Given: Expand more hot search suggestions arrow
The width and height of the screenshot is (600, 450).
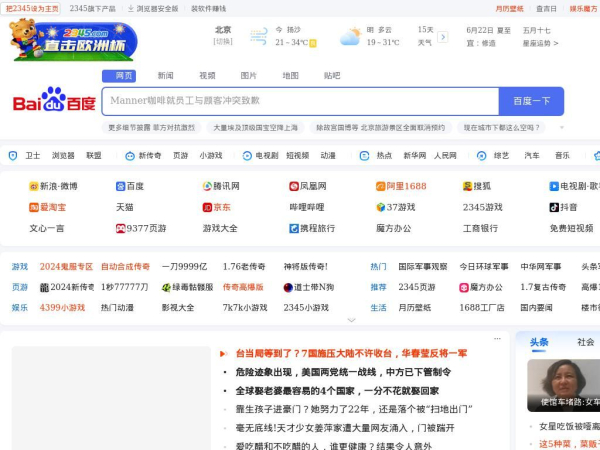Looking at the screenshot, I should [562, 127].
